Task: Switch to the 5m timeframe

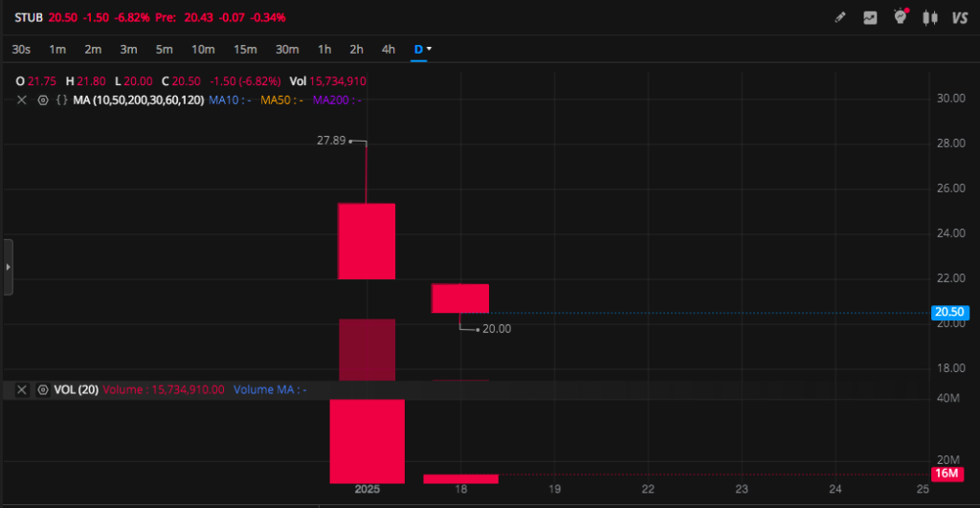Action: click(x=165, y=49)
